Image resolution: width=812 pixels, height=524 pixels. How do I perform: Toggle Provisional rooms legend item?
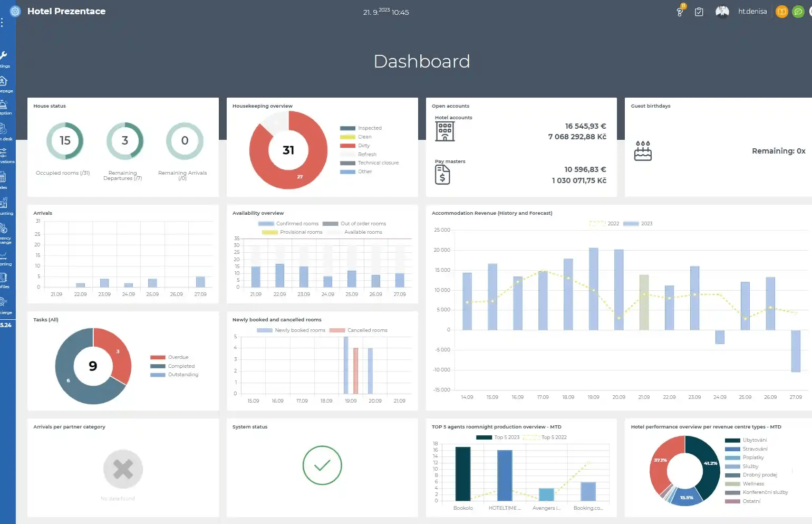(x=292, y=232)
